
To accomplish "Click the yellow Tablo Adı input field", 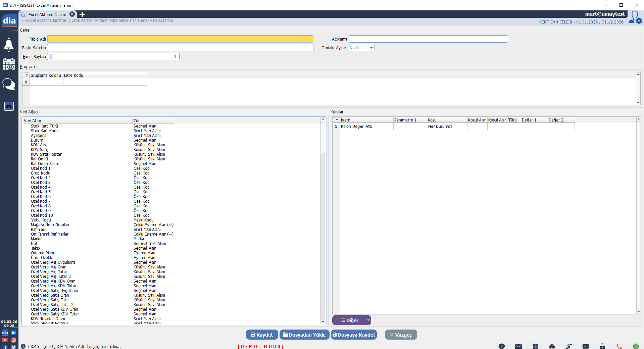I will (x=180, y=39).
